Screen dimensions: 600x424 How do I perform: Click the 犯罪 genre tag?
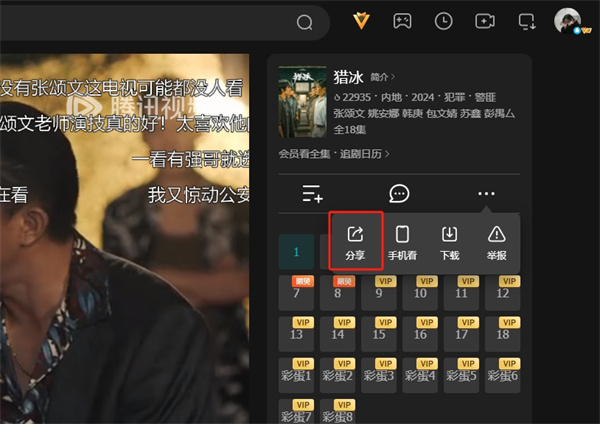454,97
